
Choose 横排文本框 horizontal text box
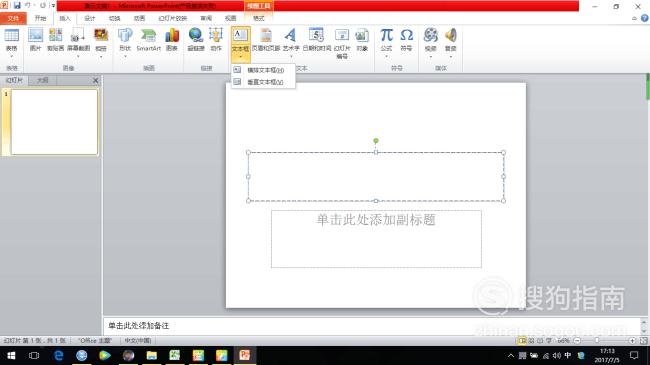click(264, 70)
